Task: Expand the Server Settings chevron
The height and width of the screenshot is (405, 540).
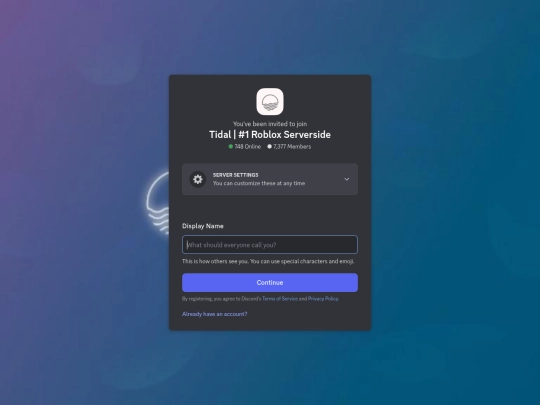Action: click(347, 179)
